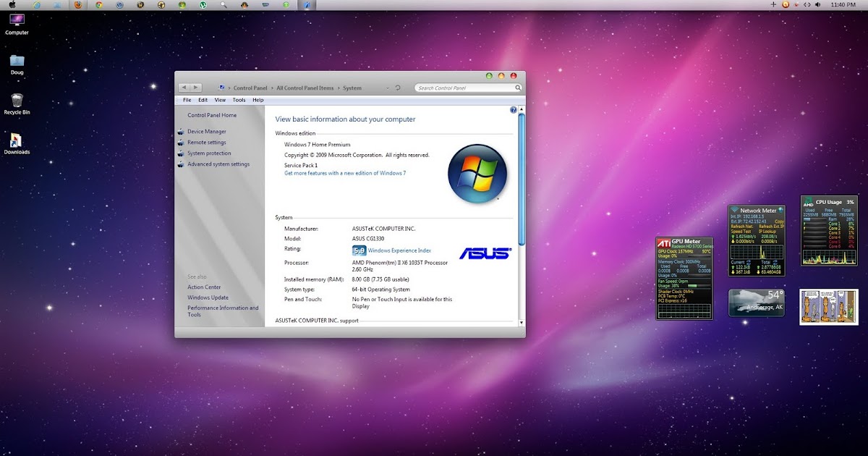Screen dimensions: 868x456
Task: Click Copy on Network Meter gadget
Action: [779, 221]
